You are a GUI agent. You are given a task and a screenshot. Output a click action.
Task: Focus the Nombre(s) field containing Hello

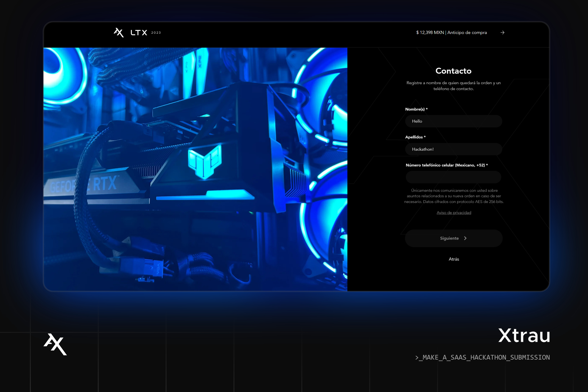pos(453,121)
